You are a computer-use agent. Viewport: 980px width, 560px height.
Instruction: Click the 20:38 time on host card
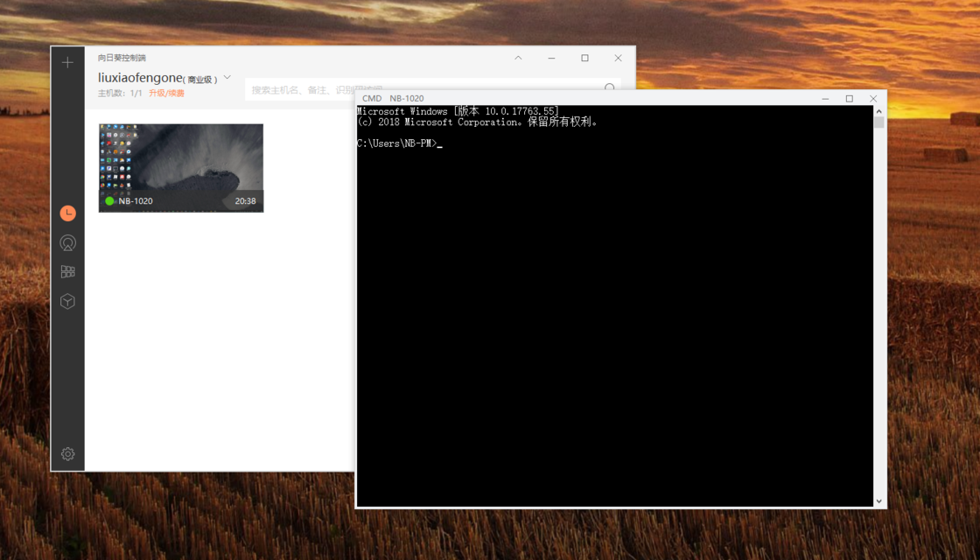(245, 200)
